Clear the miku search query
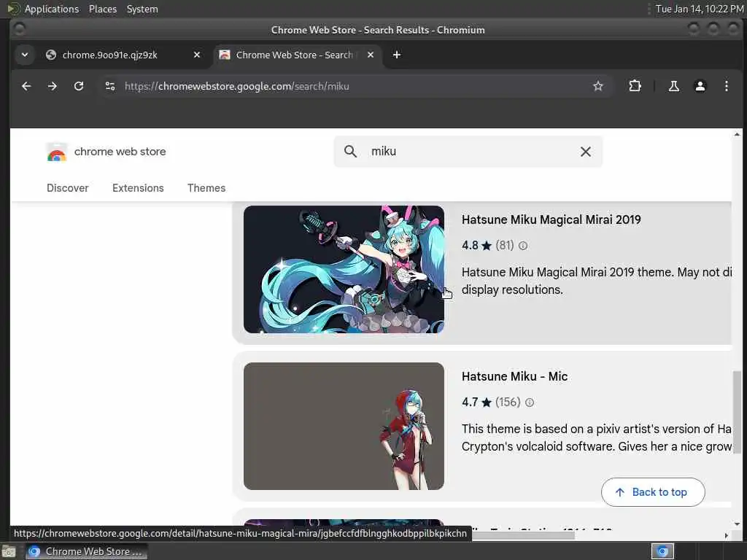This screenshot has height=560, width=747. pyautogui.click(x=586, y=152)
